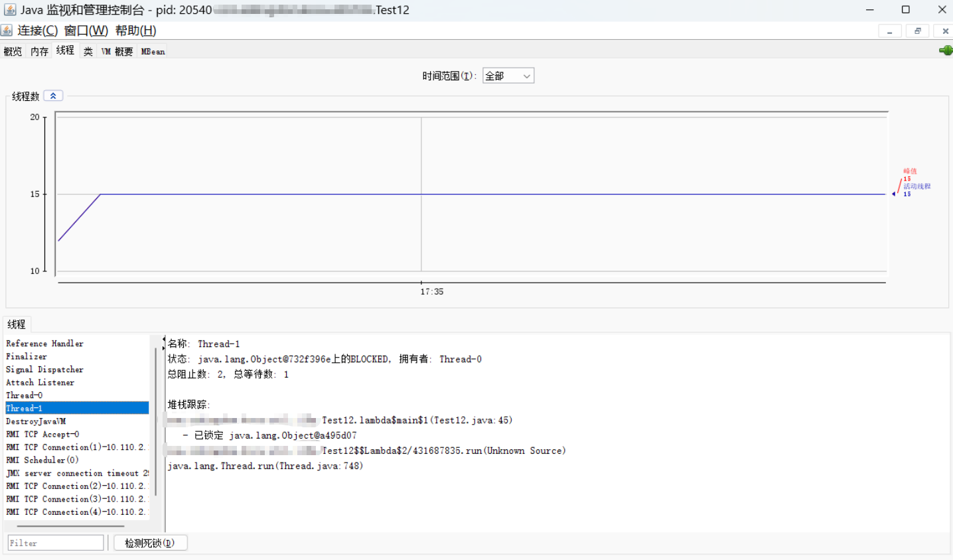Click the inner-window Java menu icon

tap(7, 31)
